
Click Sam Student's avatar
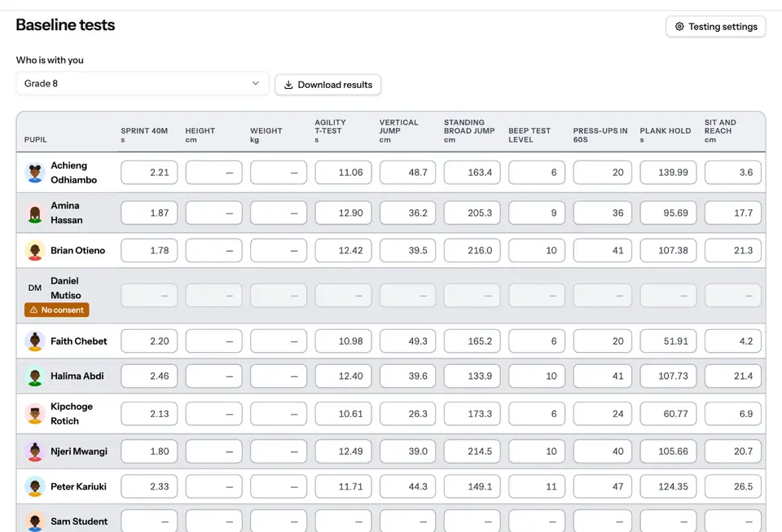point(35,521)
